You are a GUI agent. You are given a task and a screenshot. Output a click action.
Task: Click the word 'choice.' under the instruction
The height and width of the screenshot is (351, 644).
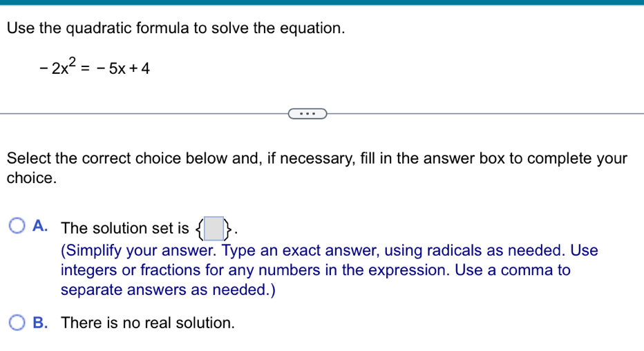[32, 178]
